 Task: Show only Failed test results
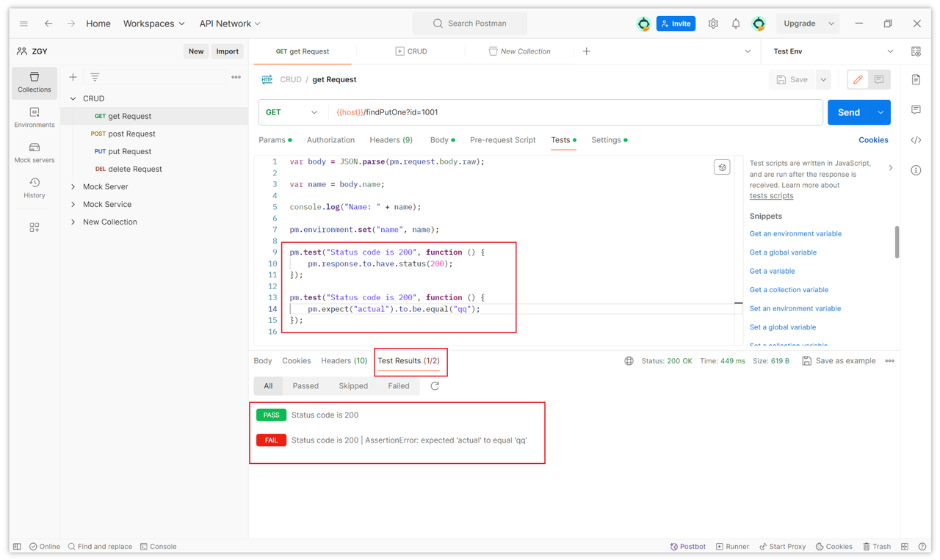(399, 386)
